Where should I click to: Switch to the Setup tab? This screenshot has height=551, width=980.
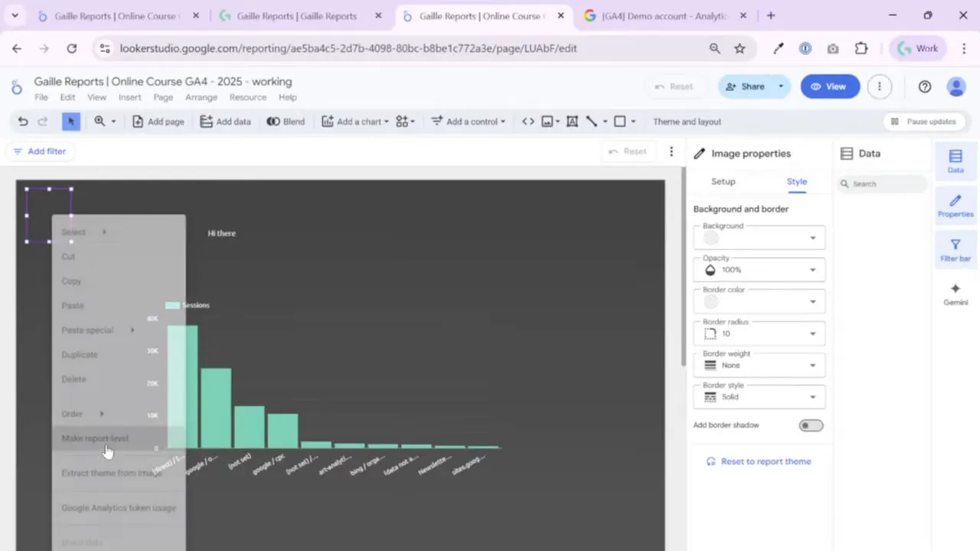click(x=723, y=181)
